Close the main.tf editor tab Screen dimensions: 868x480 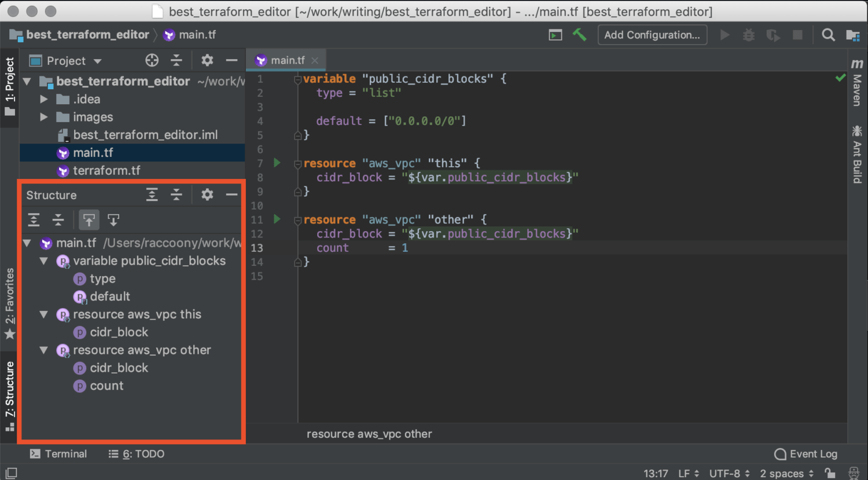[315, 60]
